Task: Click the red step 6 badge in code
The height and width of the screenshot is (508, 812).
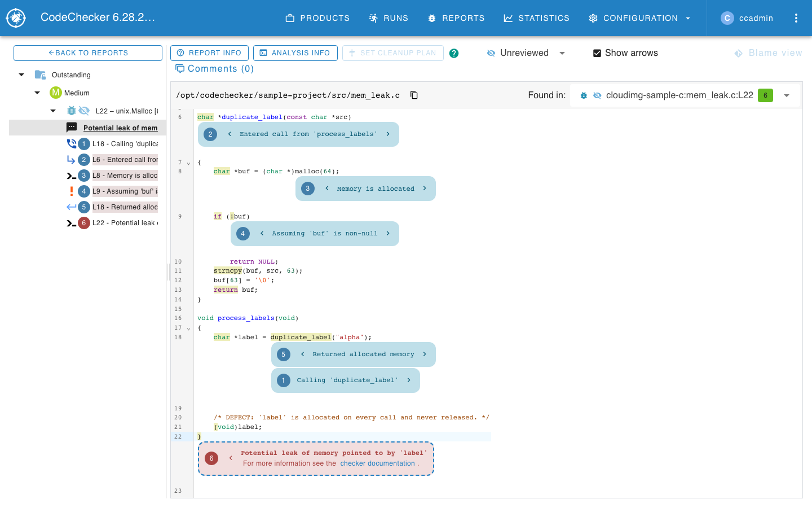Action: tap(211, 458)
